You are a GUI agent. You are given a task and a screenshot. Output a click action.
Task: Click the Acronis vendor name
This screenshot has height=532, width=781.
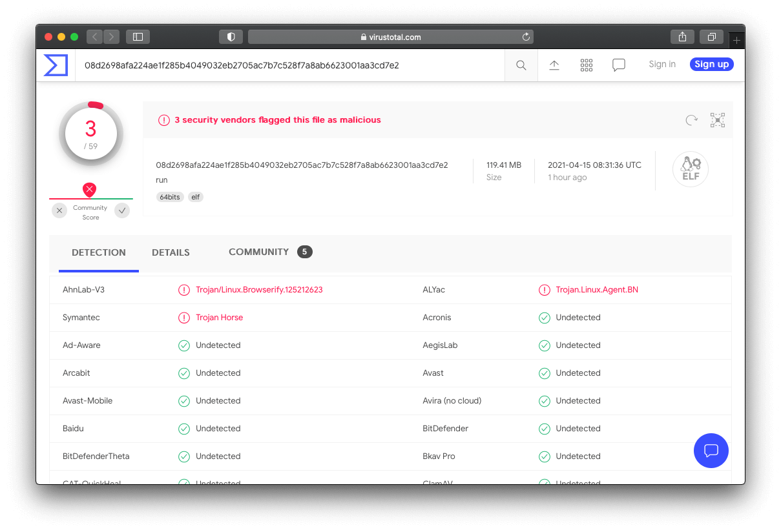coord(437,318)
